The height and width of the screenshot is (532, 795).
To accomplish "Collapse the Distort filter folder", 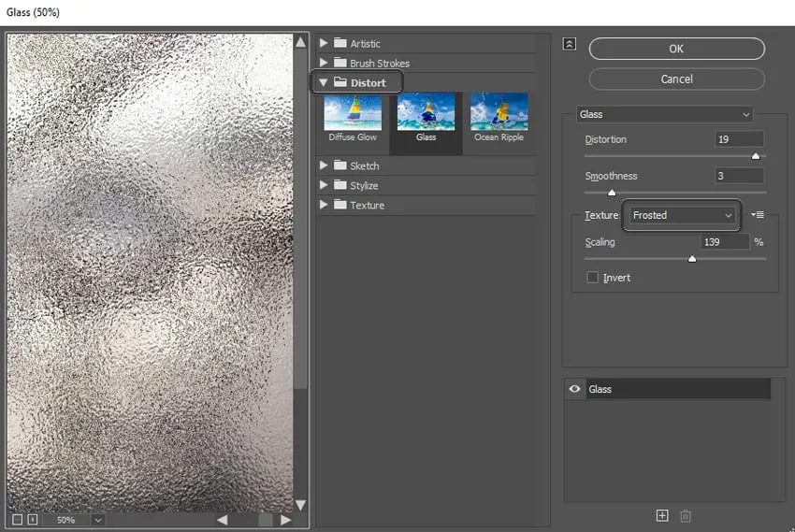I will pos(324,82).
